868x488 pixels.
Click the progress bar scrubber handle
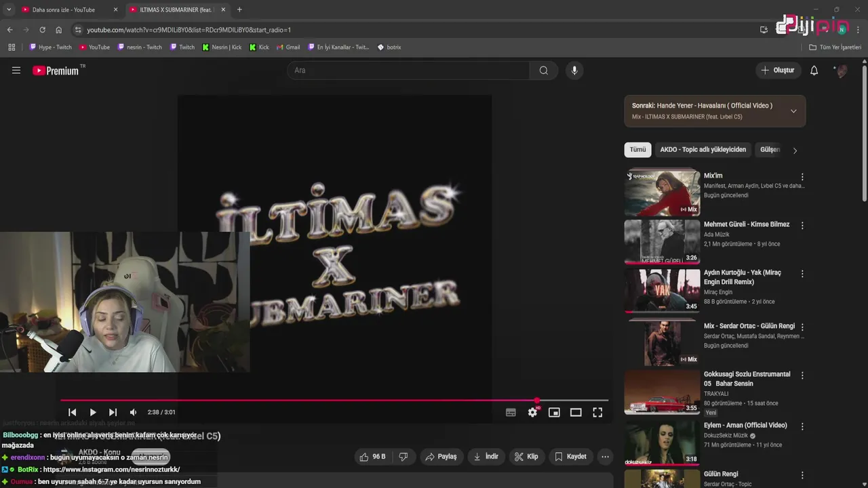click(x=537, y=401)
